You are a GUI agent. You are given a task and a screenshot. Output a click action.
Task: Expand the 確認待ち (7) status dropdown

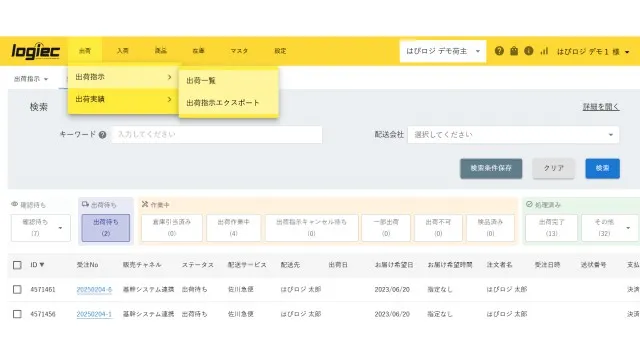40,228
